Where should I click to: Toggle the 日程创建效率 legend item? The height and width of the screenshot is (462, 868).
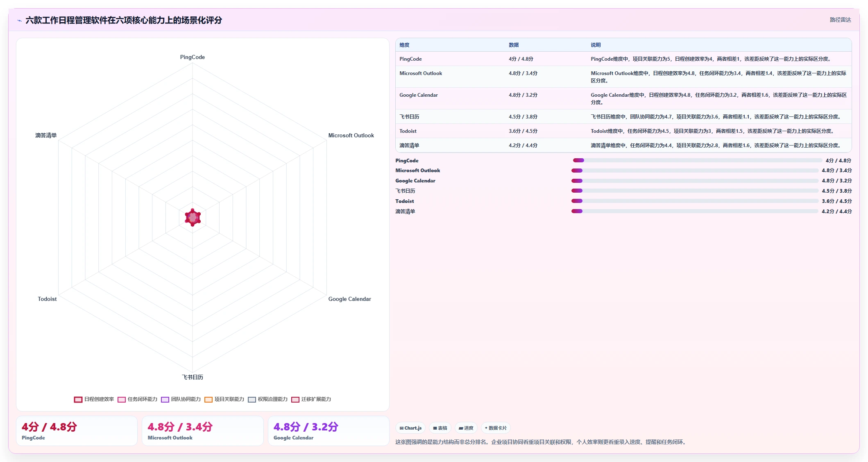point(94,399)
